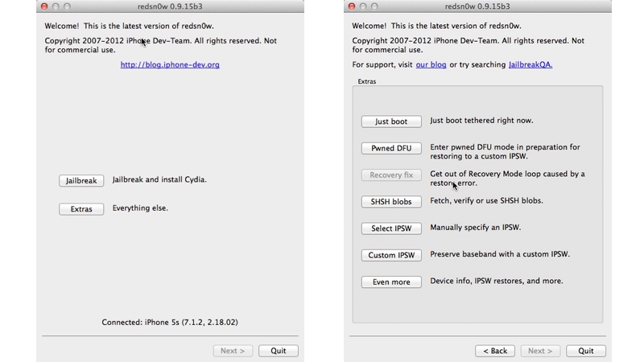Image resolution: width=644 pixels, height=362 pixels.
Task: Visit the 'our blog' link
Action: pyautogui.click(x=431, y=64)
